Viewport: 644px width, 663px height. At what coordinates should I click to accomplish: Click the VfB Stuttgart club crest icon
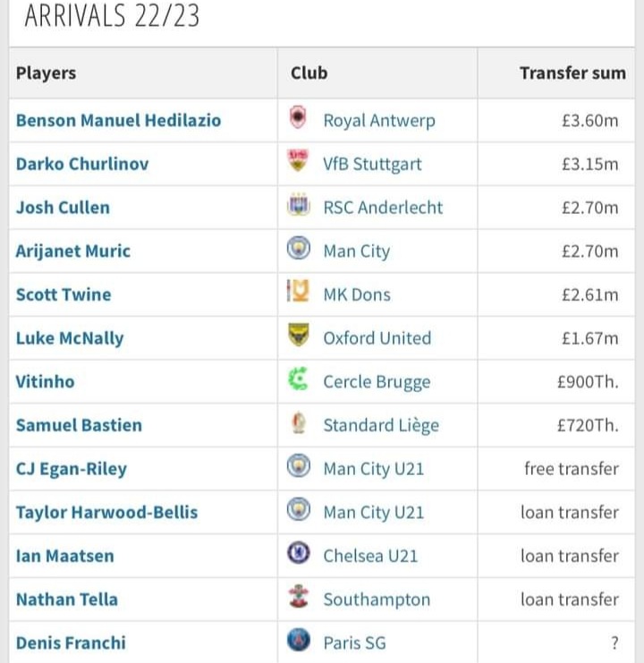click(299, 162)
